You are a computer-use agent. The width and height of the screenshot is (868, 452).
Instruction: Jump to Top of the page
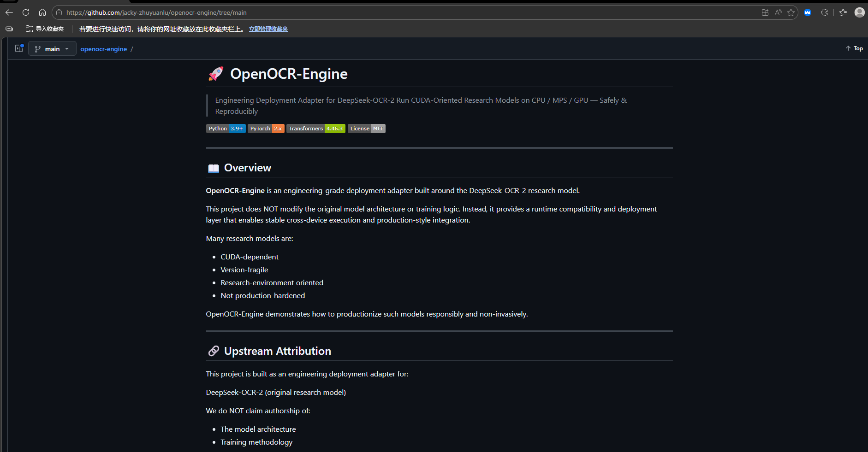tap(854, 48)
